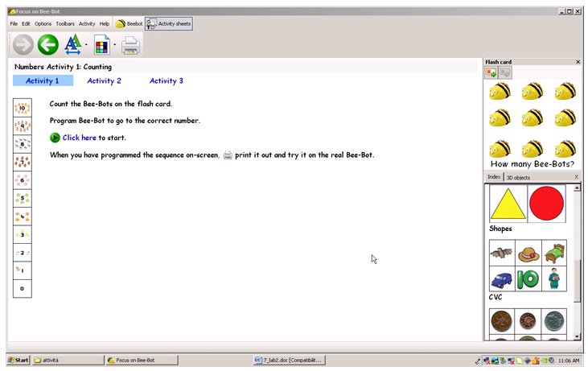588x371 pixels.
Task: Select the number 4 card
Action: [x=23, y=216]
